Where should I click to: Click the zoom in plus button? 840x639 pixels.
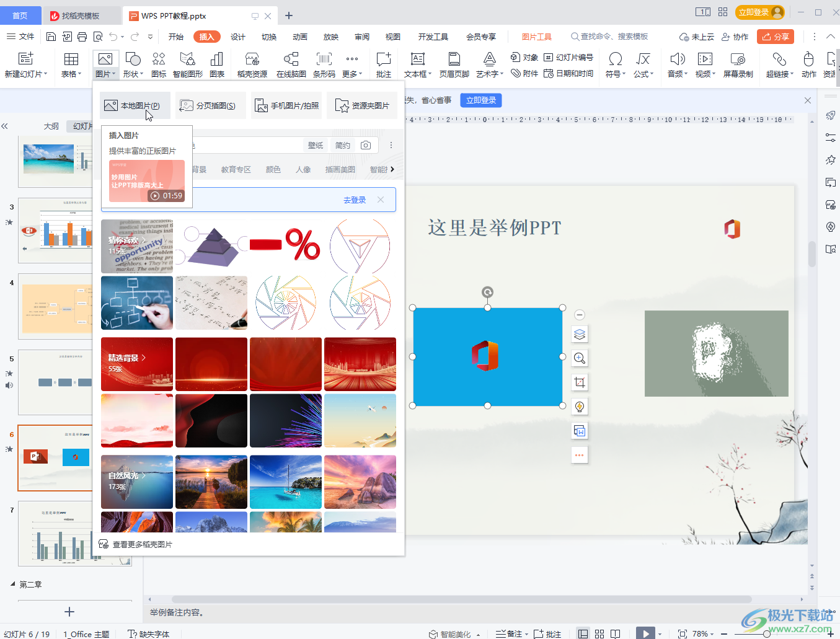(831, 633)
